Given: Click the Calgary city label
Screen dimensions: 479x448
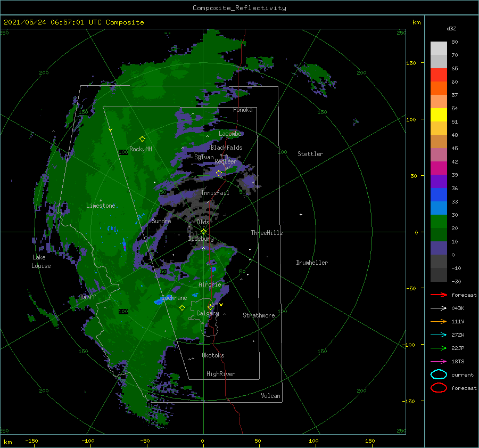Looking at the screenshot, I should [x=208, y=313].
